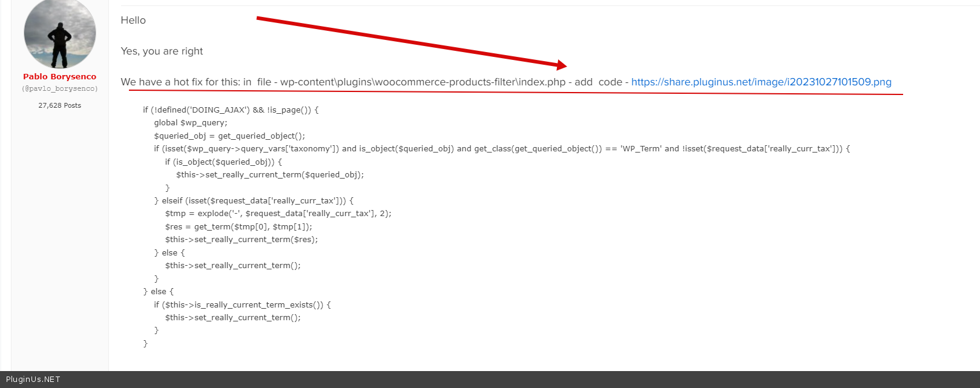Viewport: 980px width, 388px height.
Task: Click the elseif really_curr_tax line
Action: pos(254,201)
